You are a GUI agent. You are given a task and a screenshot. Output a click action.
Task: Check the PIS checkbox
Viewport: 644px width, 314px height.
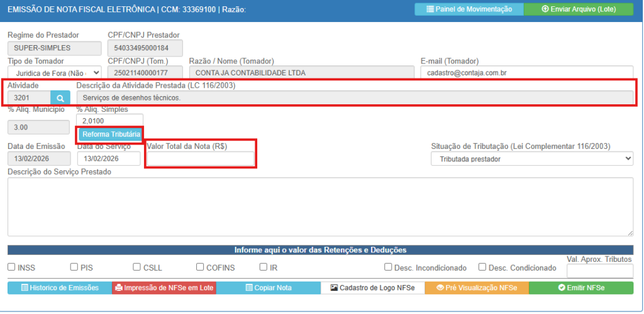(74, 267)
